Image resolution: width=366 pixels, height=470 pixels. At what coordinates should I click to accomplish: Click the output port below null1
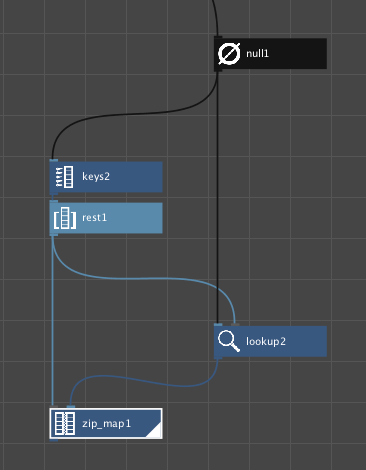click(x=218, y=70)
